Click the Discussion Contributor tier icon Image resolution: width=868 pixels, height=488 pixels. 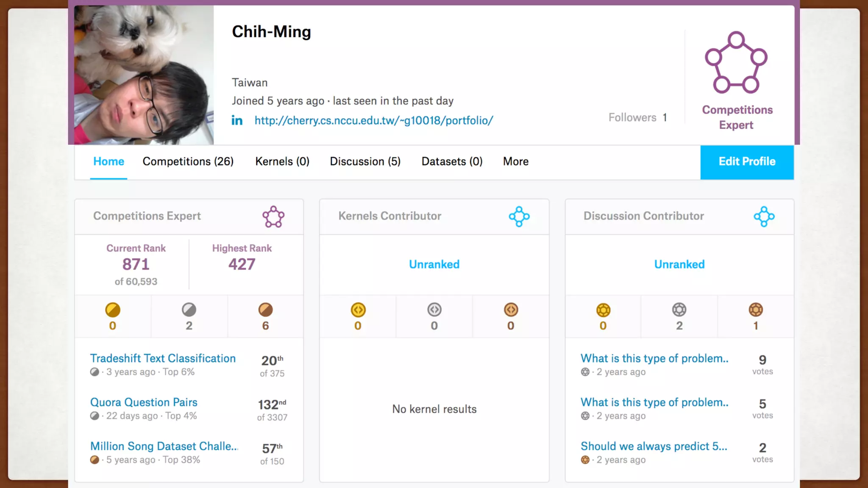tap(764, 217)
